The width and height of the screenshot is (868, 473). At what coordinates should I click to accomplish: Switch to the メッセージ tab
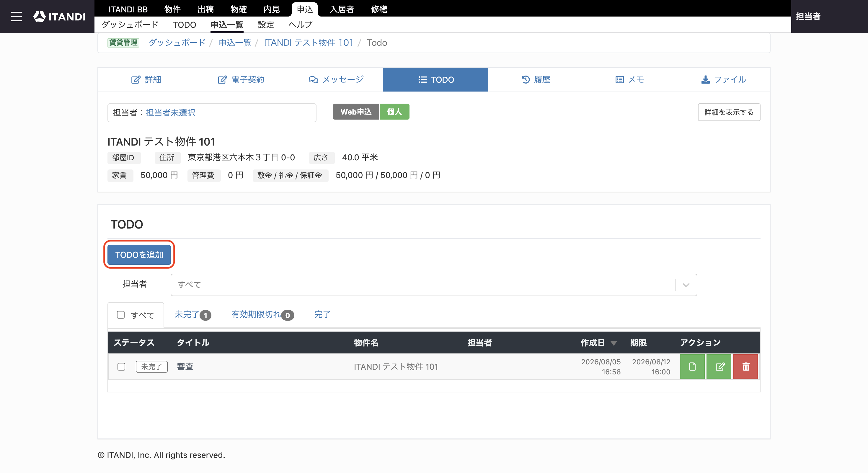336,80
